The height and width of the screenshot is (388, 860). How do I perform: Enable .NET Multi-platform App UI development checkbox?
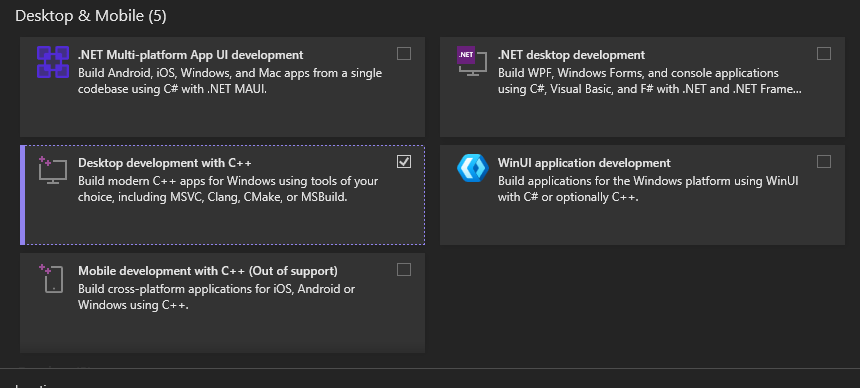point(404,54)
